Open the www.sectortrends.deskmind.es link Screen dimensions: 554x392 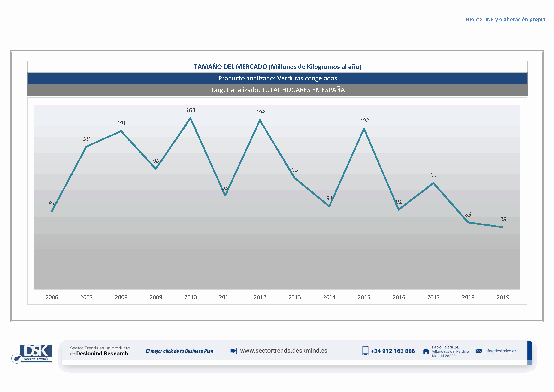click(284, 351)
